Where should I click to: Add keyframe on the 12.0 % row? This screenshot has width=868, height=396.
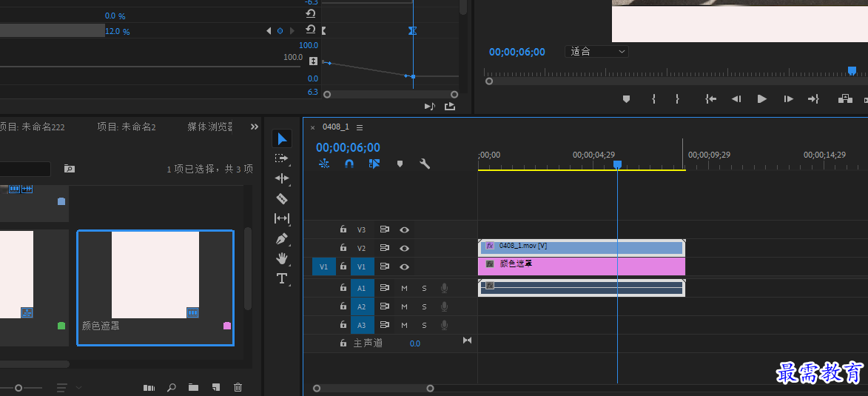click(x=280, y=31)
